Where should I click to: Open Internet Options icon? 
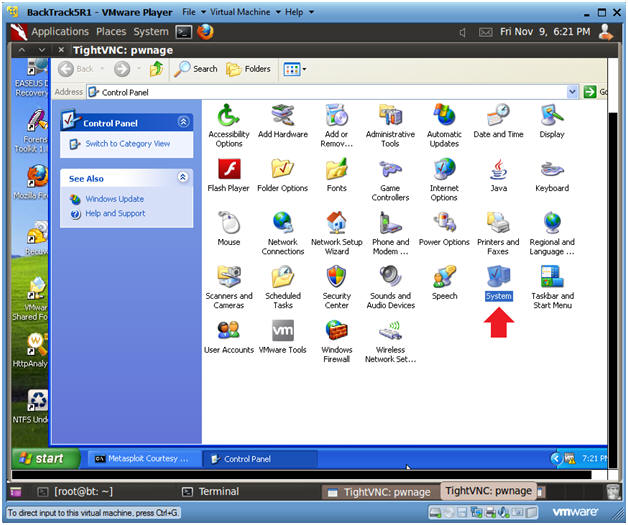[x=444, y=179]
